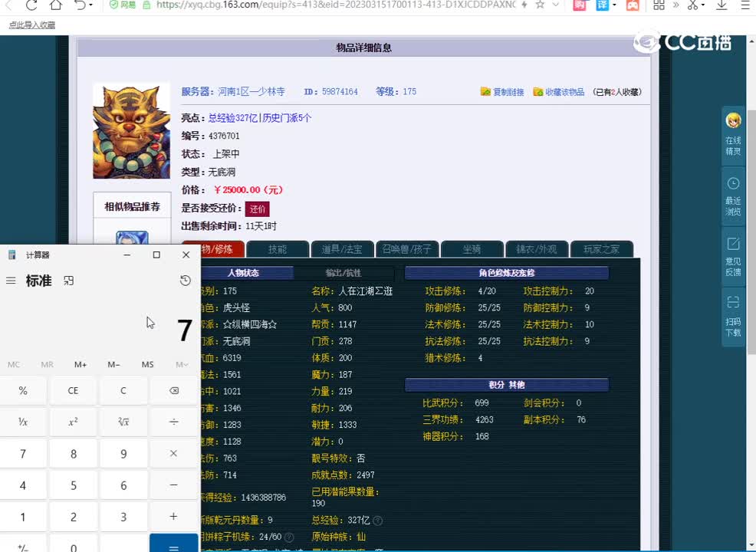Click the game controller extension icon
The width and height of the screenshot is (756, 552).
click(x=632, y=7)
